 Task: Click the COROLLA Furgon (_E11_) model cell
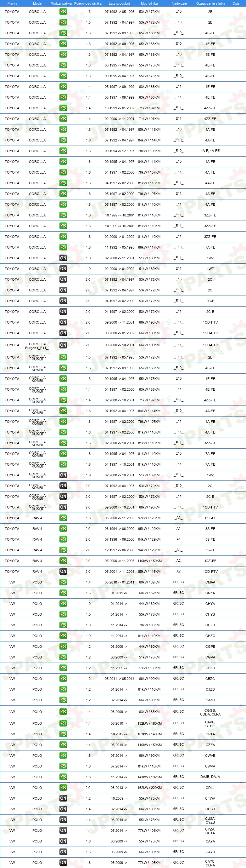37,346
